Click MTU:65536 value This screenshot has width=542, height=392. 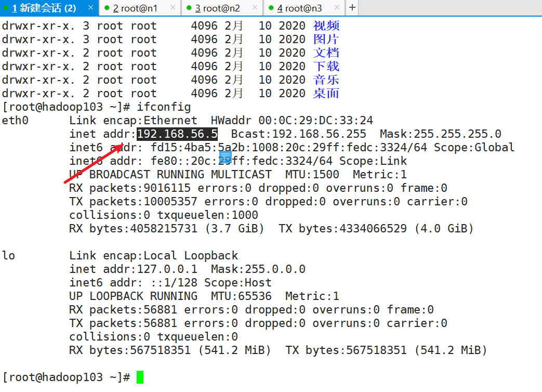coord(241,296)
